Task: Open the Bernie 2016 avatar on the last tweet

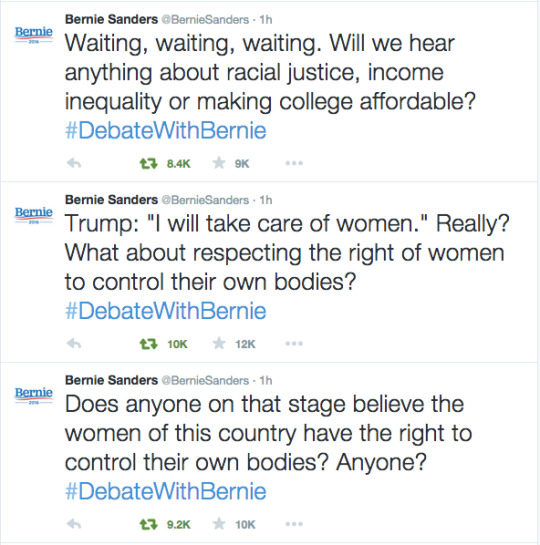Action: point(34,396)
